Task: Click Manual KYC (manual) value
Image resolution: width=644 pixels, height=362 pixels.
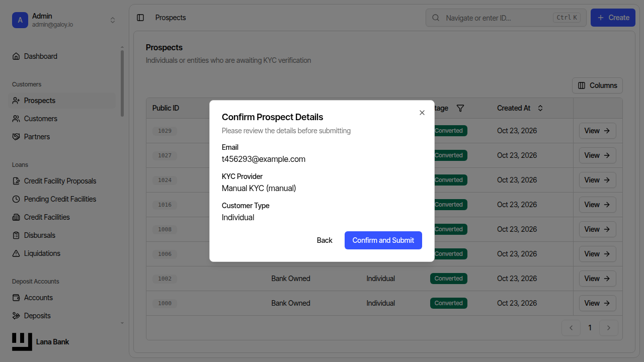Action: (x=259, y=188)
